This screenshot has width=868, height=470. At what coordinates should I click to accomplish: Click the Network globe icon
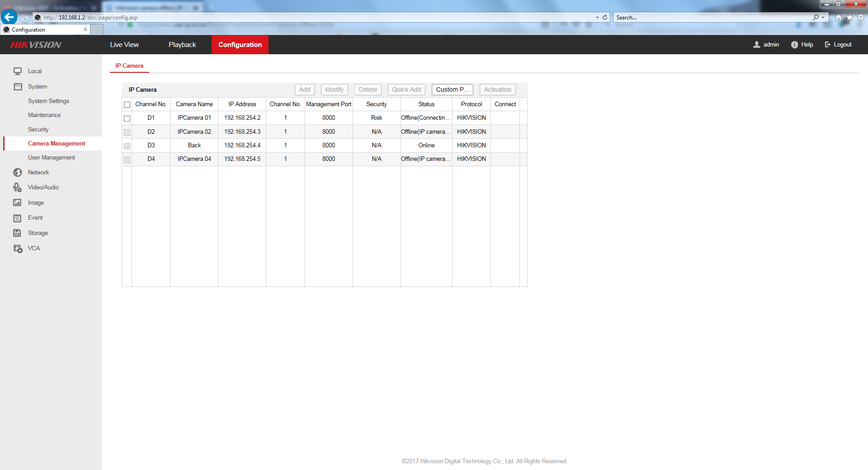tap(18, 172)
